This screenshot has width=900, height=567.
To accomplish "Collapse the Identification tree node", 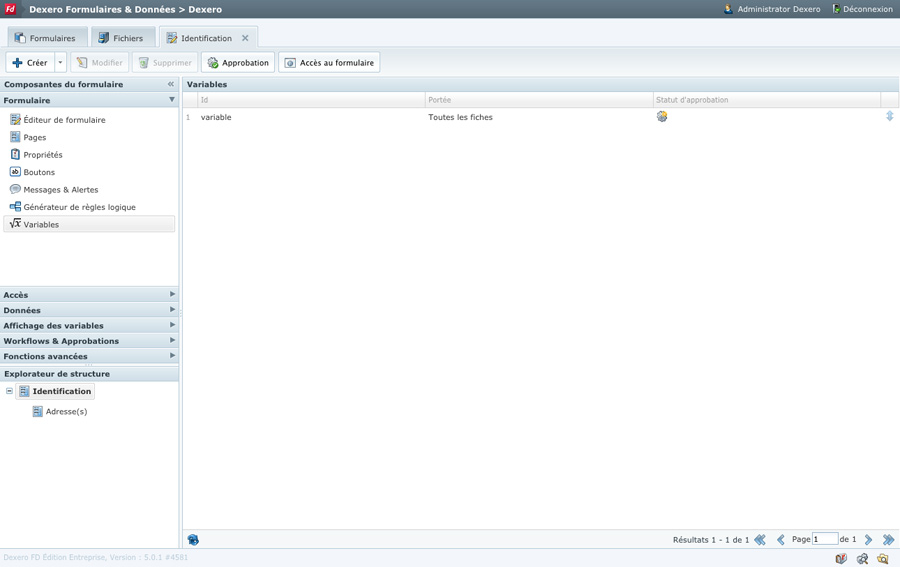I will pos(10,392).
